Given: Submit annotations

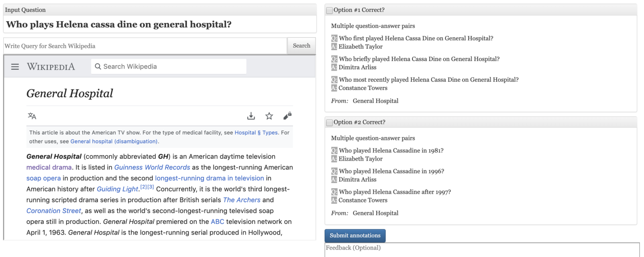Looking at the screenshot, I should click(x=355, y=235).
